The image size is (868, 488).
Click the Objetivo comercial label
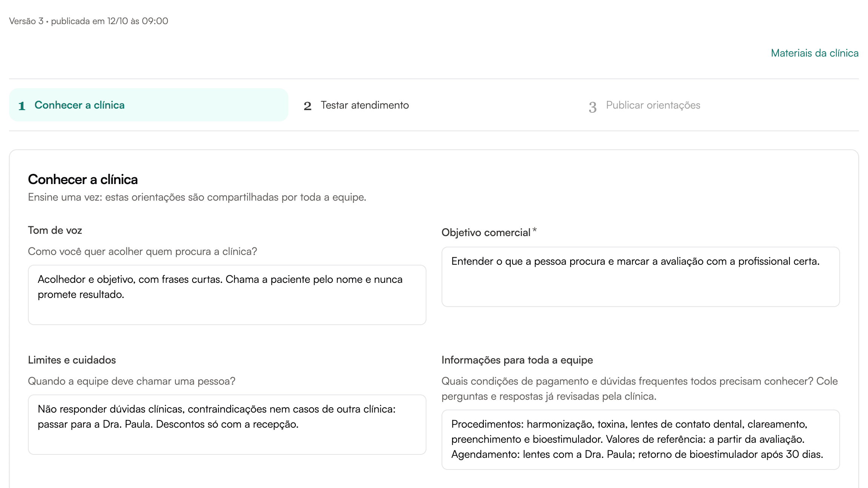(x=489, y=232)
